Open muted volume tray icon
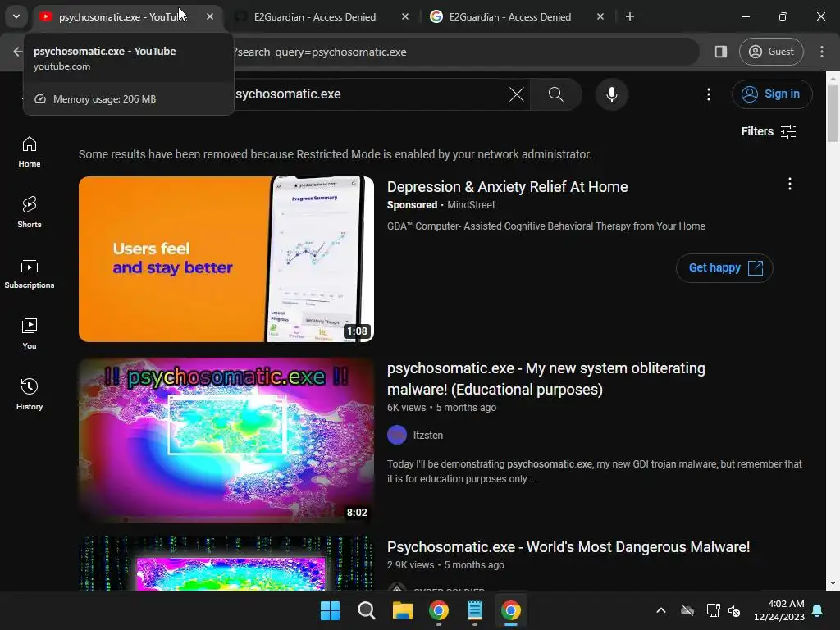840x630 pixels. [x=734, y=610]
